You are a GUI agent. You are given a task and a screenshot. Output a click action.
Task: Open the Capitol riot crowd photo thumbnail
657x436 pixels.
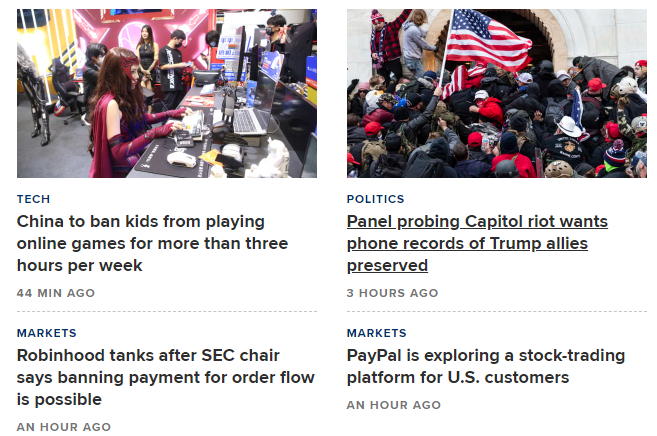[x=496, y=93]
